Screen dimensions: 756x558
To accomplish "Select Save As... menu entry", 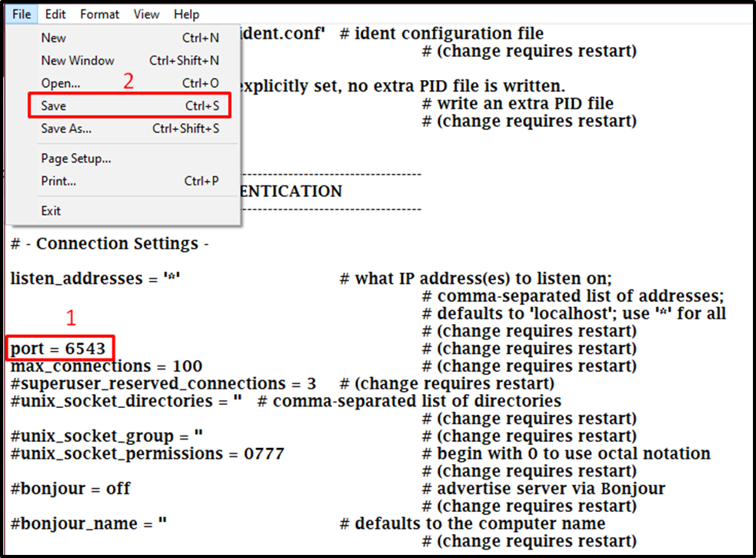I will click(130, 129).
